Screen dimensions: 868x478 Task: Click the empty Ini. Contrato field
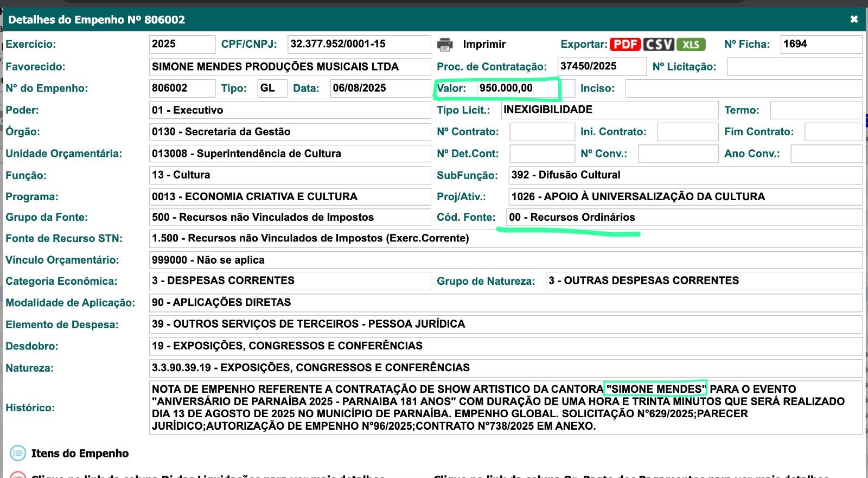click(688, 132)
